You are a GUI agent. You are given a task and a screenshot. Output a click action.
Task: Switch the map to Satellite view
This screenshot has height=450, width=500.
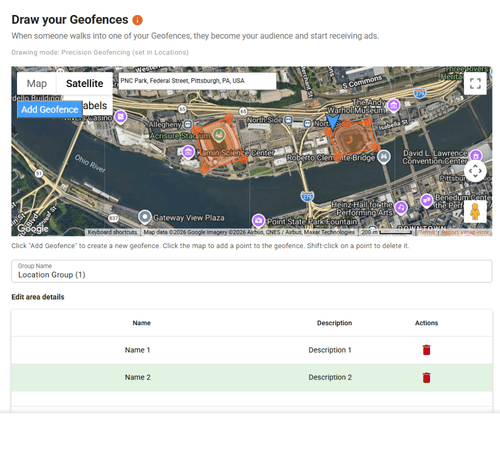coord(85,83)
